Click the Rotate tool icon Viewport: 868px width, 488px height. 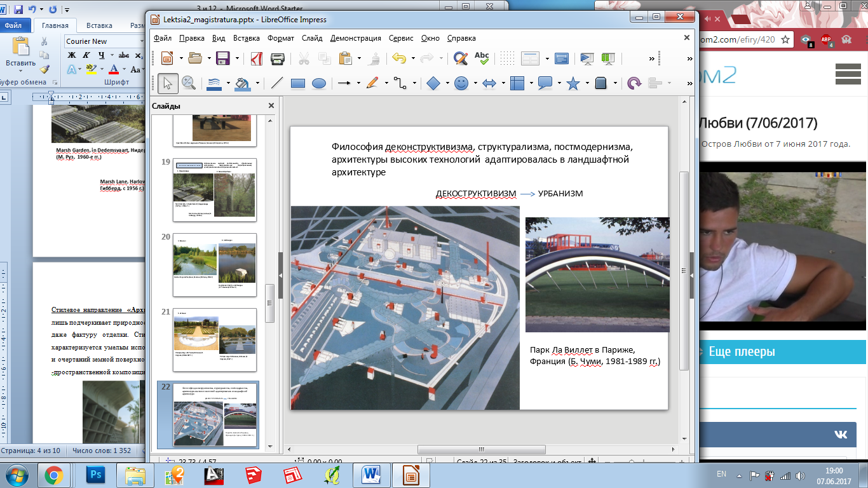(x=634, y=83)
